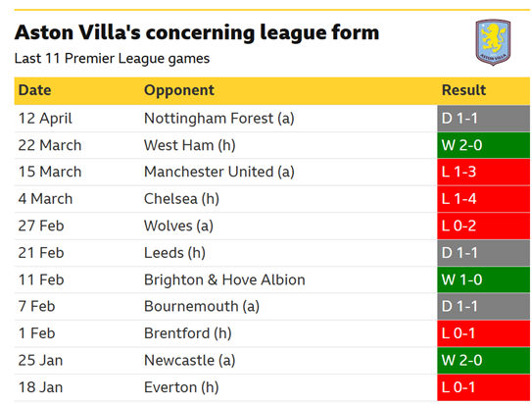Click the L 1-4 Chelsea result cell
532x404 pixels.
[x=483, y=199]
